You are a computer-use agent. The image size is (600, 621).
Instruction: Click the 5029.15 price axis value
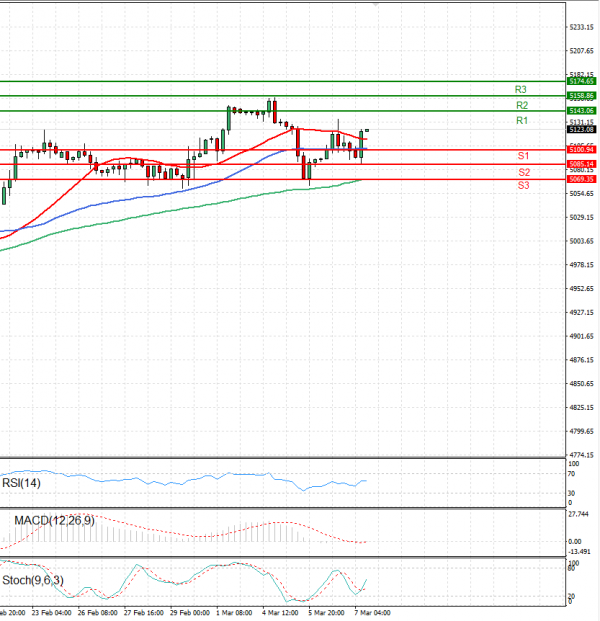coord(581,217)
